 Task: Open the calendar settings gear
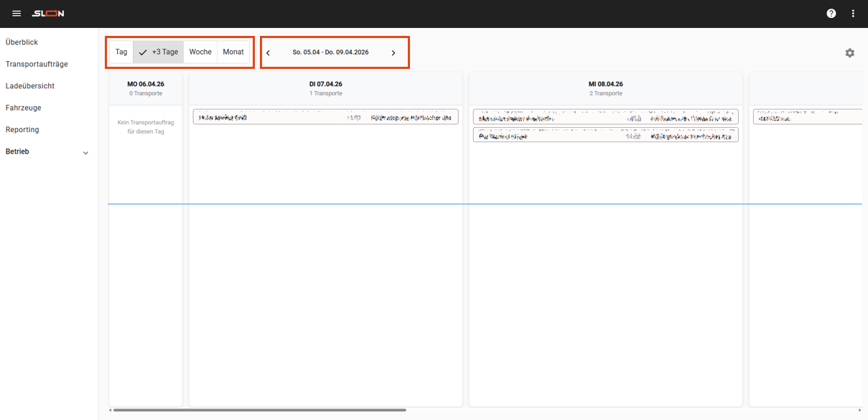point(850,53)
